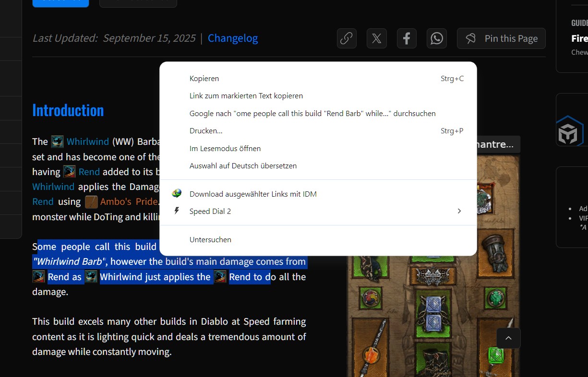Viewport: 588px width, 377px height.
Task: Select Link zum markierten Text kopieren
Action: coord(318,95)
